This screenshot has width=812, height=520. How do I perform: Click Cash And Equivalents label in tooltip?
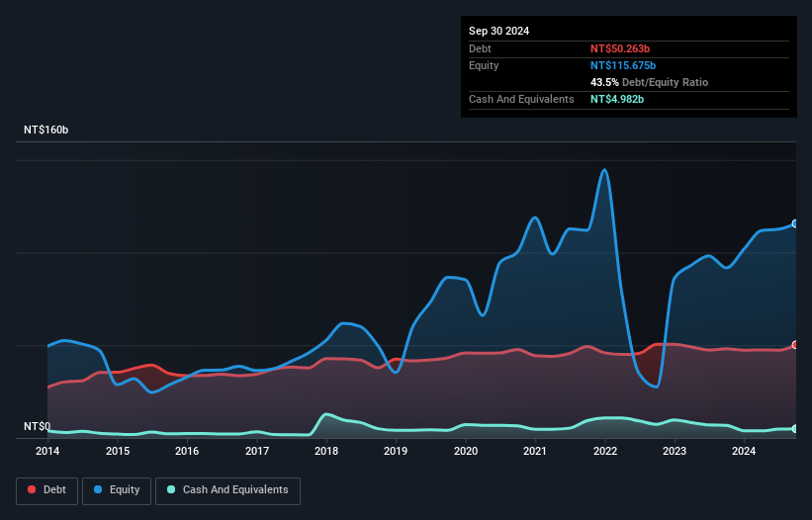pos(521,99)
